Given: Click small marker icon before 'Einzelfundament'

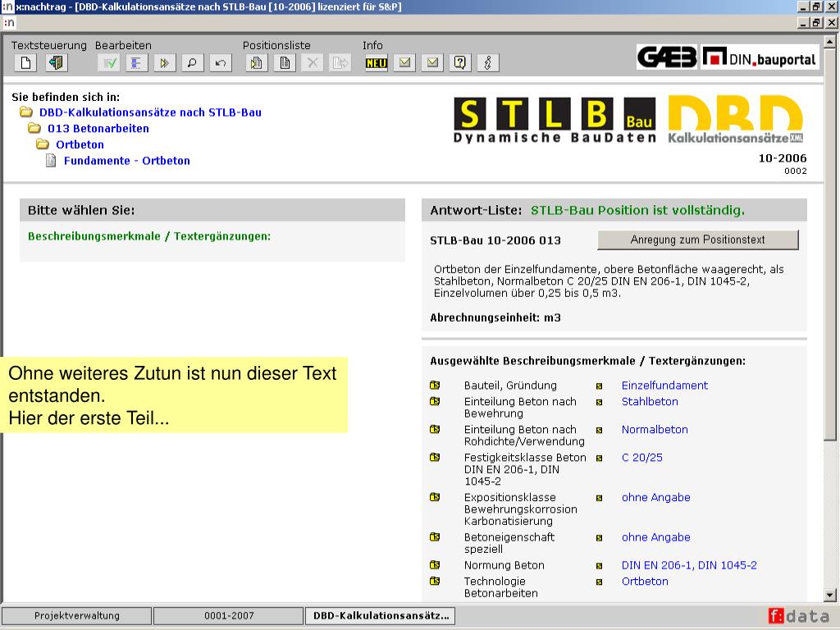Looking at the screenshot, I should tap(600, 386).
